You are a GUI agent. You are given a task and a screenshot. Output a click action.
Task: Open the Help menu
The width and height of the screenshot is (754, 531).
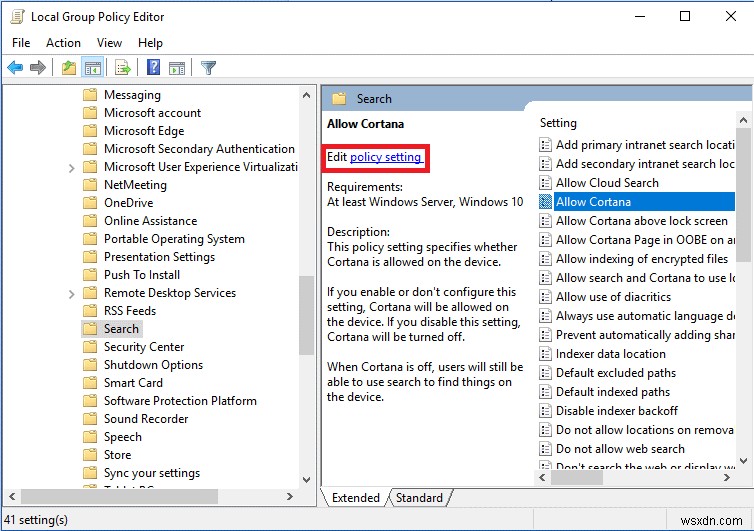click(151, 43)
